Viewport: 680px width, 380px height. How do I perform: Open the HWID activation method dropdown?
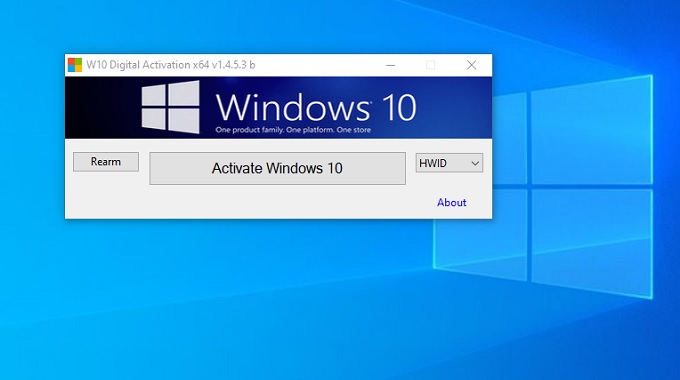coord(449,163)
